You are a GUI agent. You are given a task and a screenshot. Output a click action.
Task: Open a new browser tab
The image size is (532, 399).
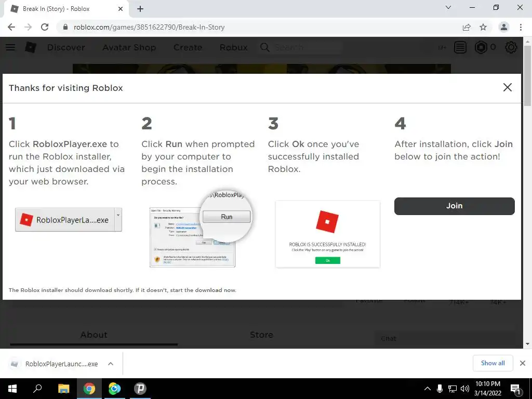pyautogui.click(x=140, y=9)
